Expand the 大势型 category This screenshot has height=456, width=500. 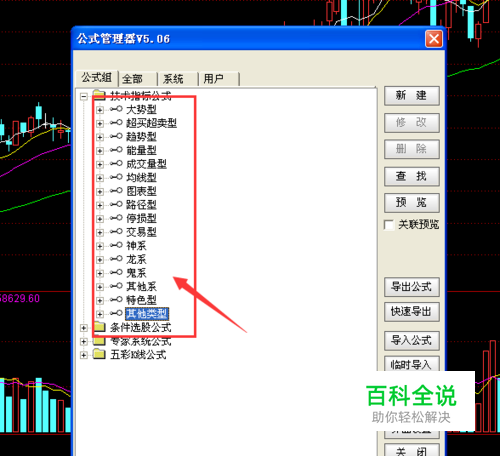pyautogui.click(x=99, y=110)
